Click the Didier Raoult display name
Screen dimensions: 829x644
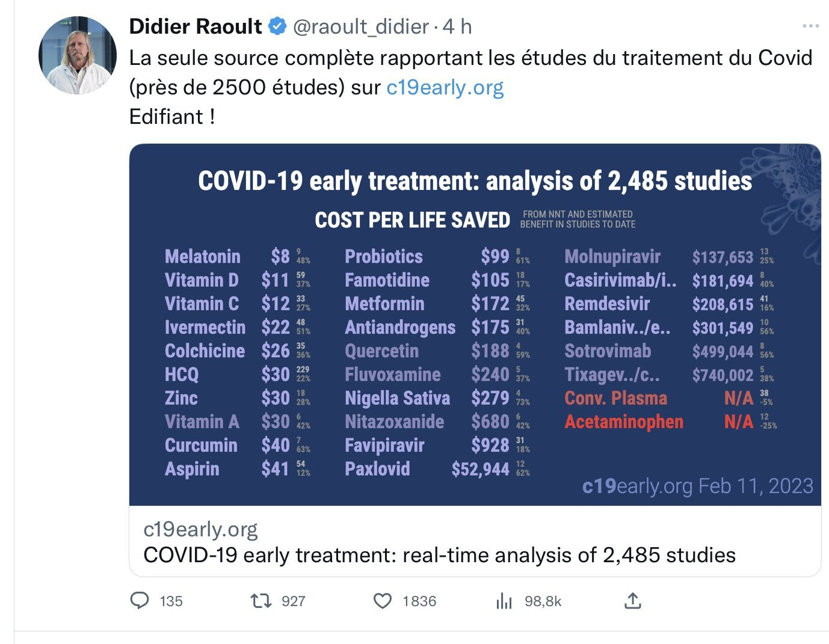(x=196, y=26)
